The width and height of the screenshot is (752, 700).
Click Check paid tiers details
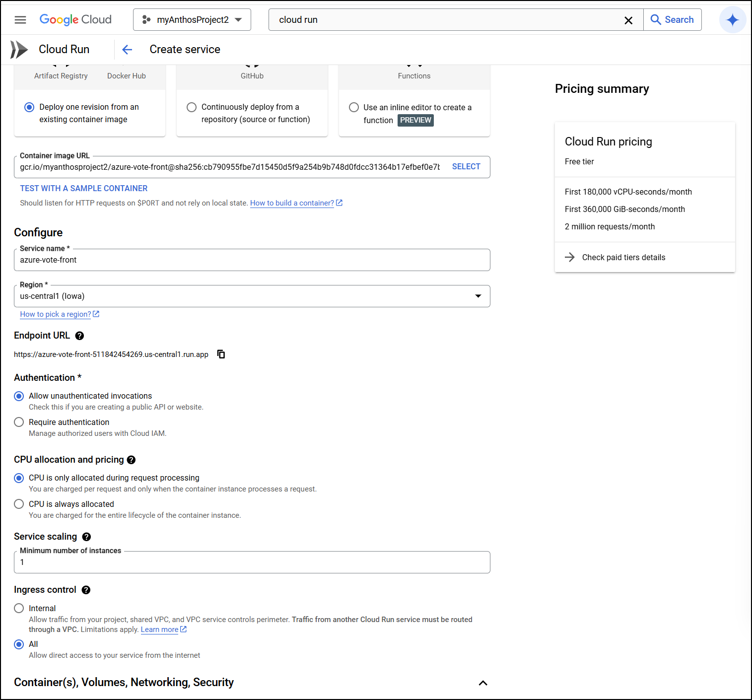623,257
